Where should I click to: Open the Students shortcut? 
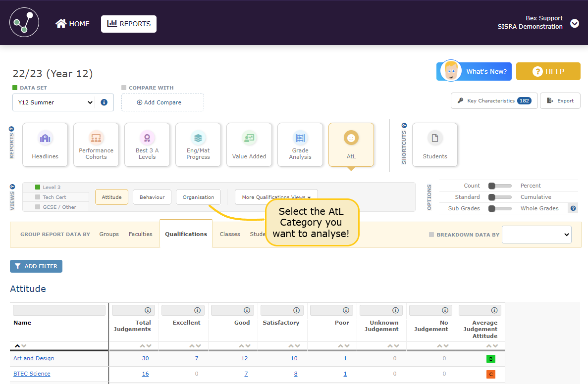tap(435, 144)
